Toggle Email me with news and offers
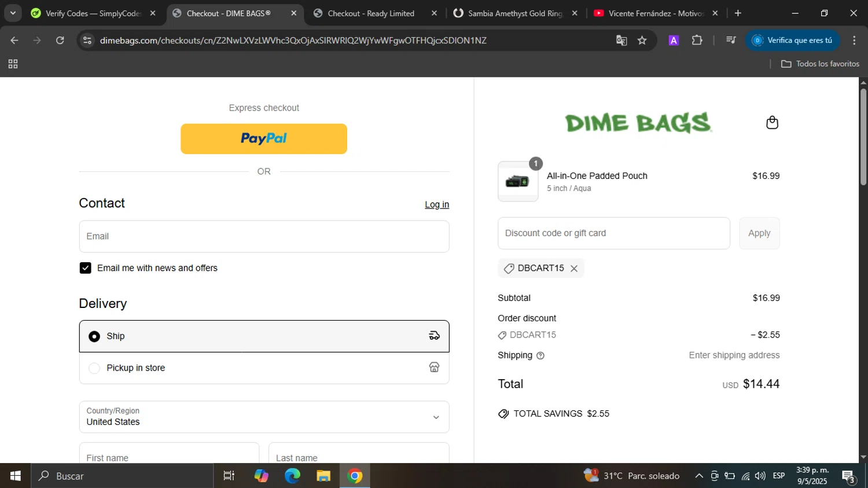868x488 pixels. click(85, 268)
